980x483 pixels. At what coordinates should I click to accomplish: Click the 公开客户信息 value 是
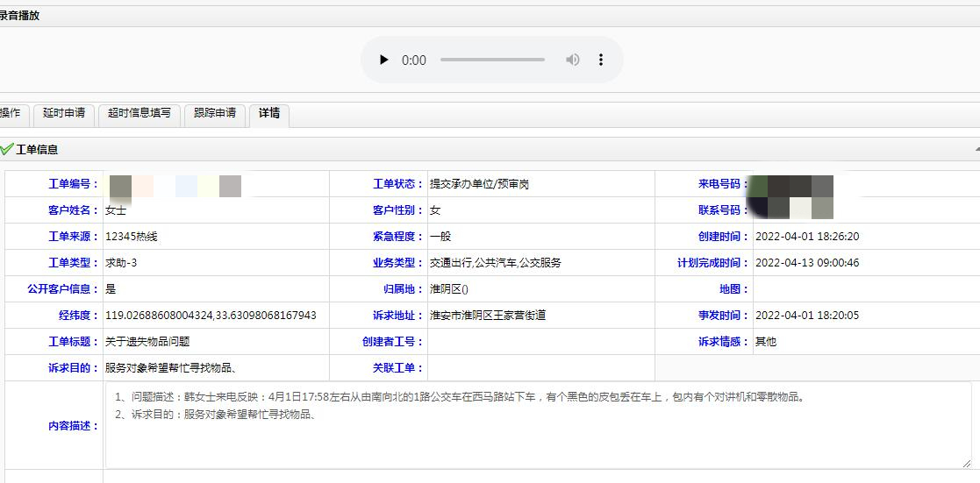(x=111, y=289)
